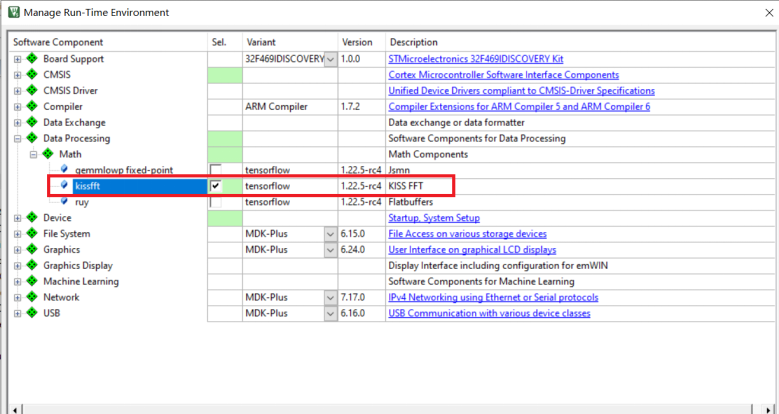Click the Board Support component diamond icon
The width and height of the screenshot is (779, 414).
pyautogui.click(x=31, y=59)
